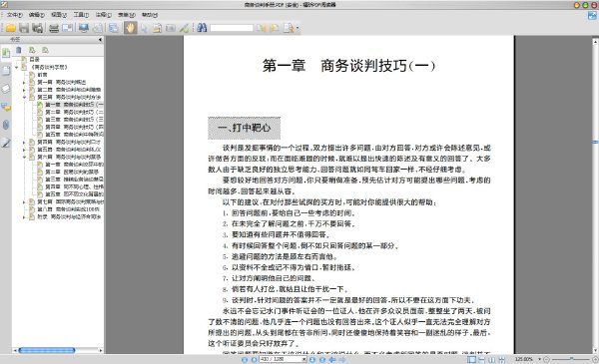Open the Bookmarks panel sidebar icon

6,53
